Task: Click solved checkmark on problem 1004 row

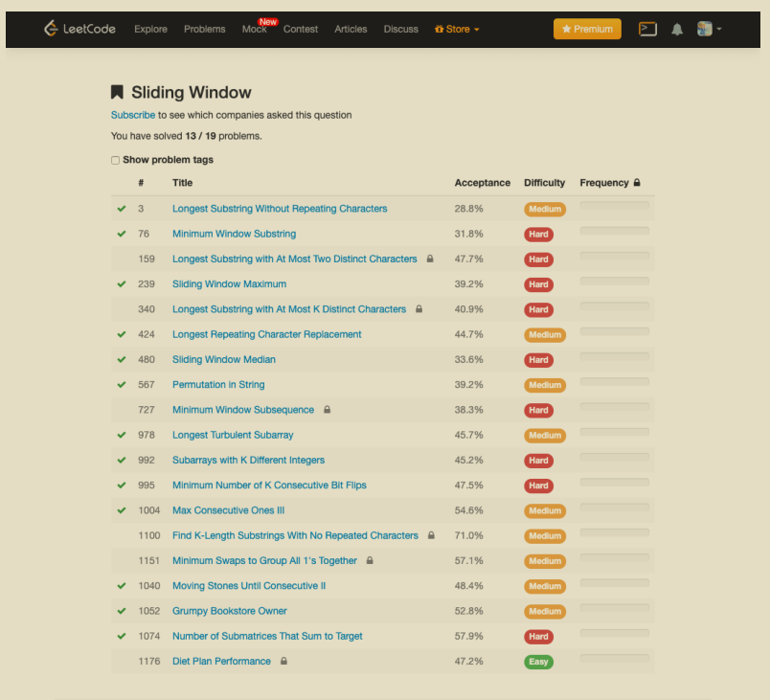Action: click(122, 510)
